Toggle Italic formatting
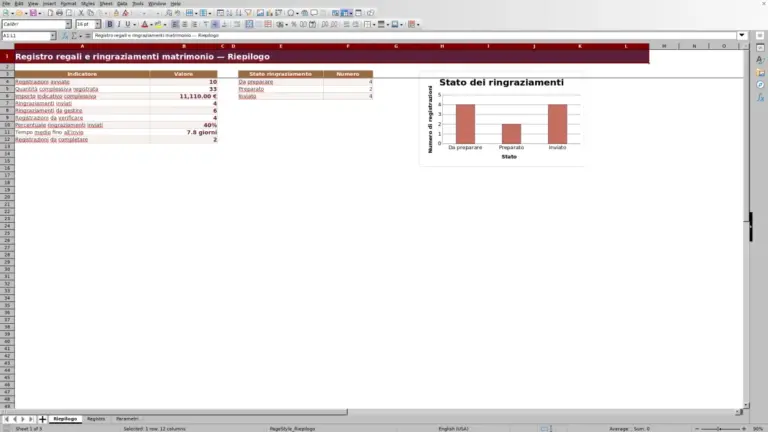This screenshot has height=432, width=768. 119,24
